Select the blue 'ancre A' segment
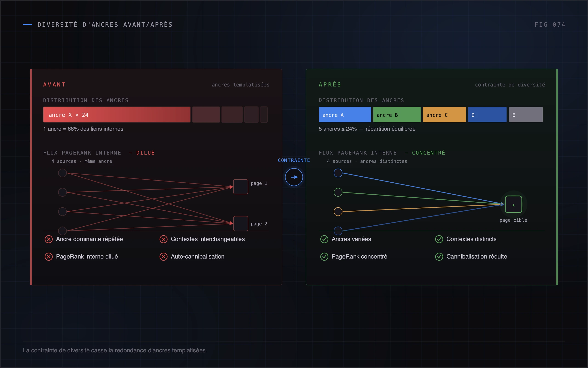The height and width of the screenshot is (368, 588). click(x=345, y=114)
